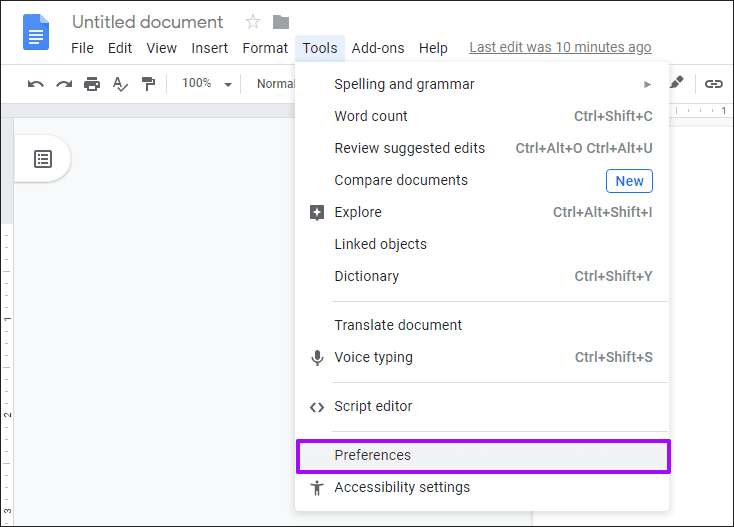This screenshot has width=734, height=527.
Task: Click the Ctrl+Shift+C shortcut text
Action: tap(613, 116)
